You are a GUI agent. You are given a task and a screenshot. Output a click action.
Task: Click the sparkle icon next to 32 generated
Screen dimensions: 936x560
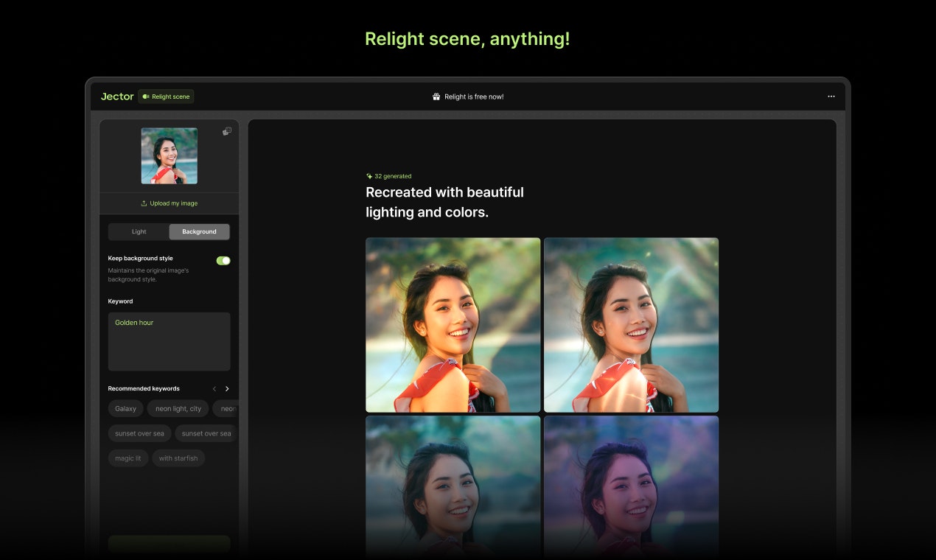click(369, 176)
